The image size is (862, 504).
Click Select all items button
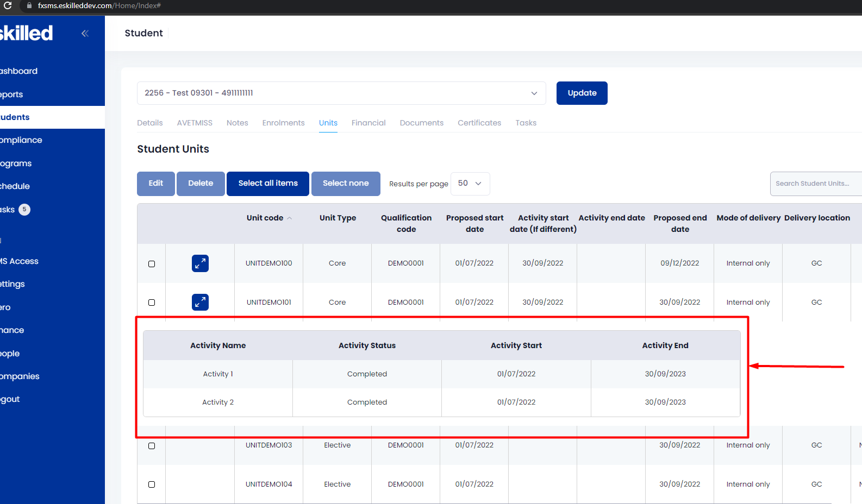pos(268,184)
